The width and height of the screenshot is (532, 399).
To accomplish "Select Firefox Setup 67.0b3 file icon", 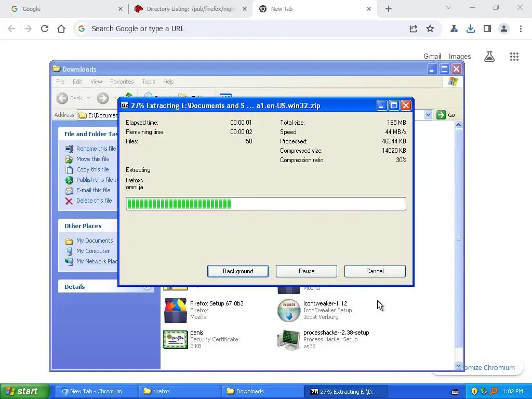I will coord(176,310).
